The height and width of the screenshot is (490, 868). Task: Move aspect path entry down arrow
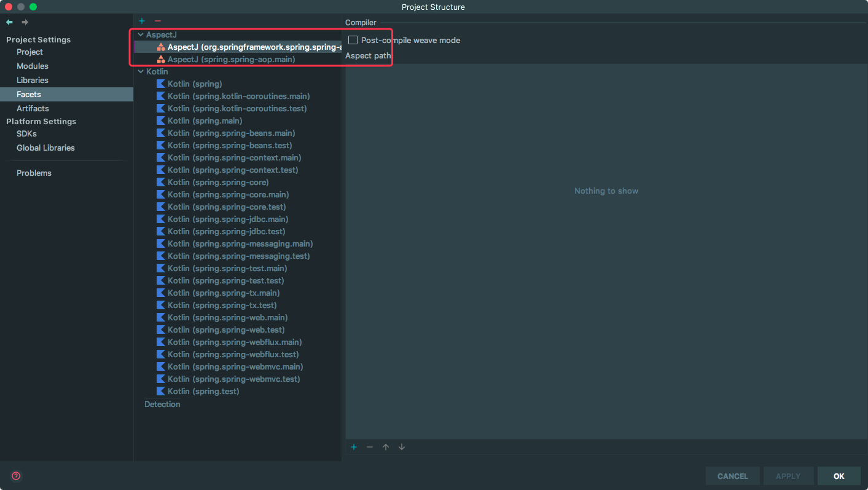tap(402, 447)
